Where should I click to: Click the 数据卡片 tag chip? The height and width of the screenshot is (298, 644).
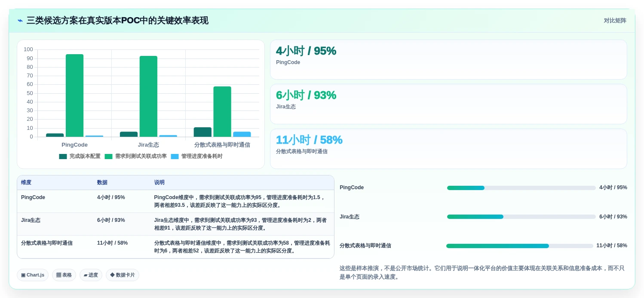click(123, 275)
